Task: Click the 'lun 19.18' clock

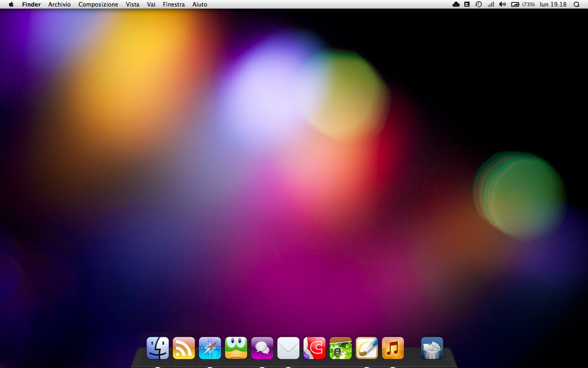Action: coord(553,4)
